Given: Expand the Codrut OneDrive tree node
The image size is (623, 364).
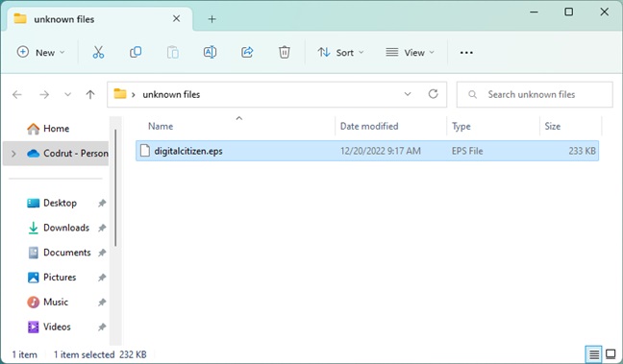Looking at the screenshot, I should (x=13, y=154).
